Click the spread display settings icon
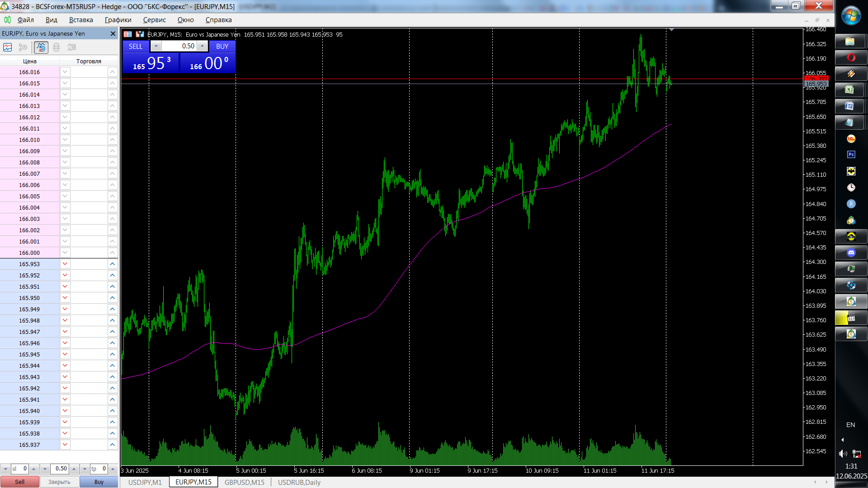Image resolution: width=868 pixels, height=488 pixels. click(71, 47)
